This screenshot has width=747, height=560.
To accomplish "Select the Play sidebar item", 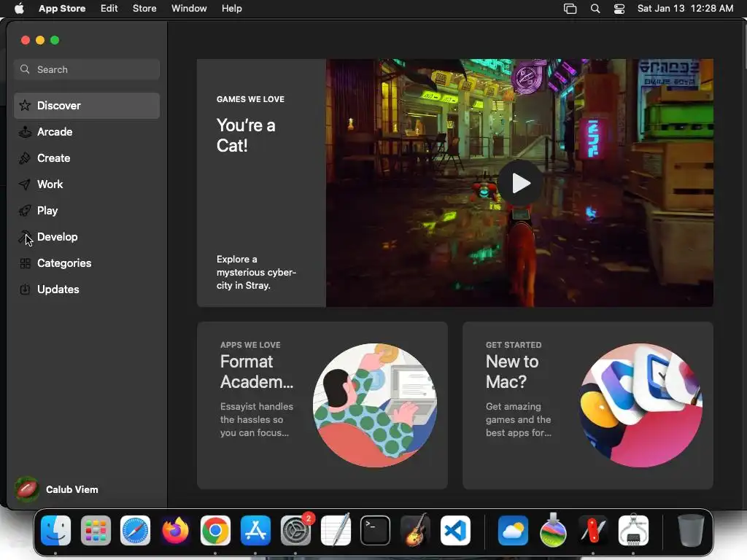I will [x=87, y=211].
